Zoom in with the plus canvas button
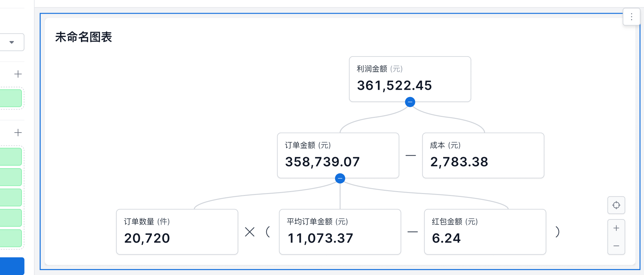Screen dimensions: 644x275 [x=616, y=228]
